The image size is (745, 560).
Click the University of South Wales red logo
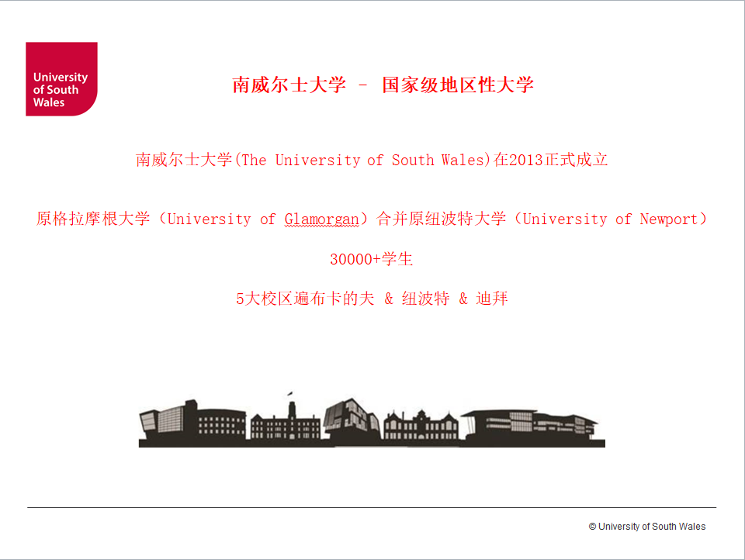[61, 79]
